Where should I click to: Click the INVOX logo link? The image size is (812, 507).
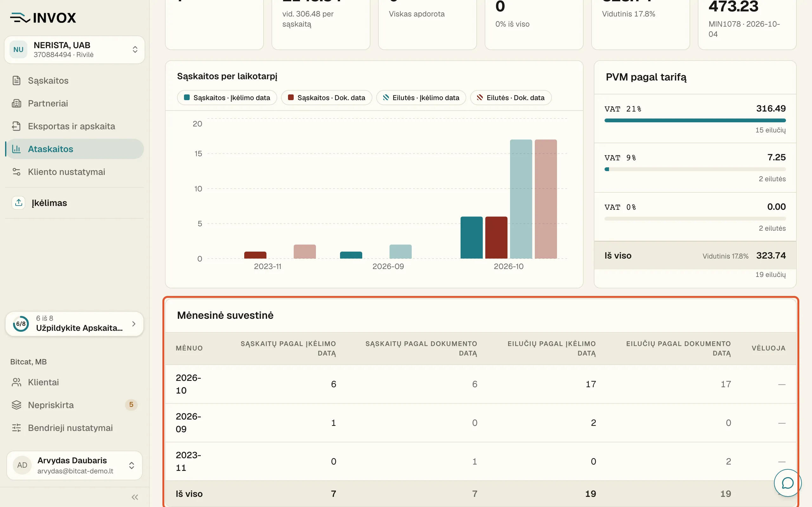click(x=43, y=18)
